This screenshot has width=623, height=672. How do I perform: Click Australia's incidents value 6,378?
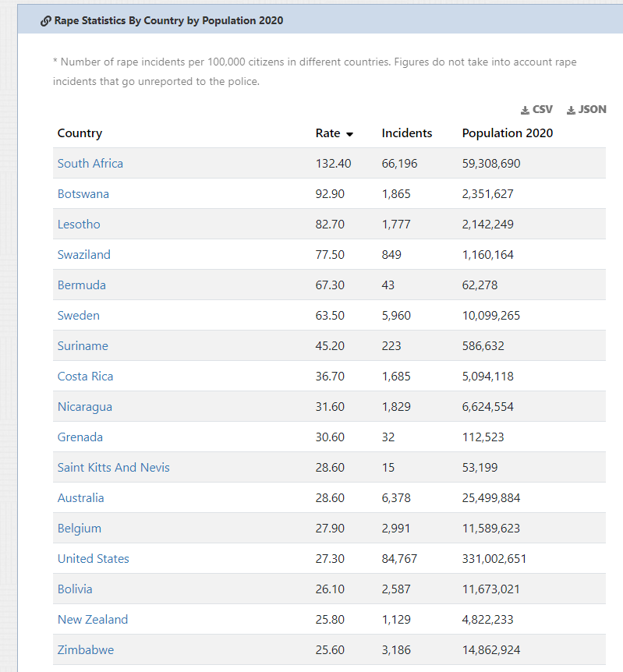pos(396,498)
